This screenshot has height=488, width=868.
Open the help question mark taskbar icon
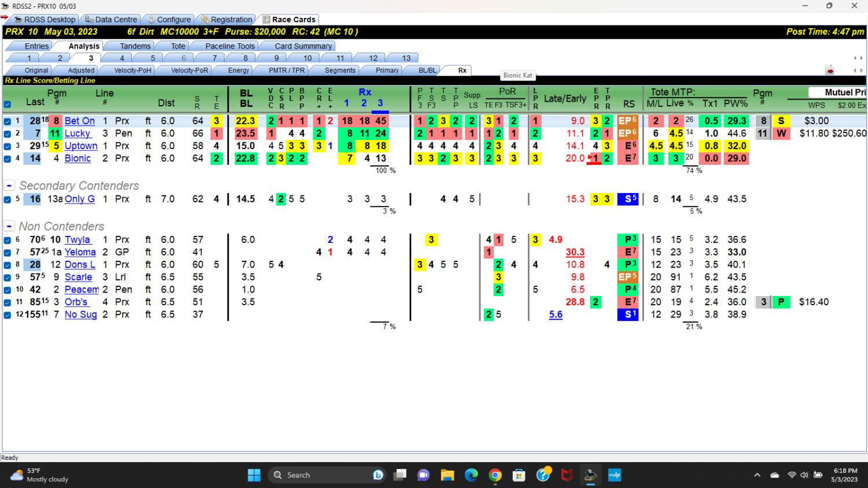tap(543, 475)
